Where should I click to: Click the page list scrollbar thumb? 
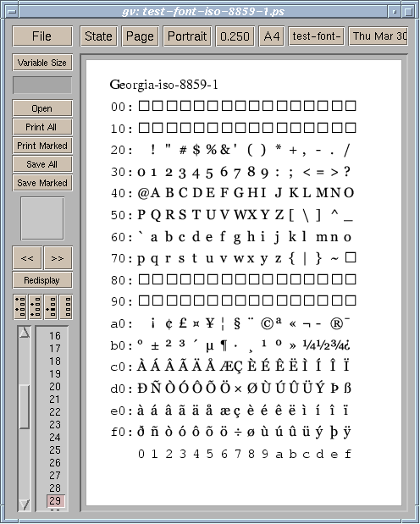[24, 406]
